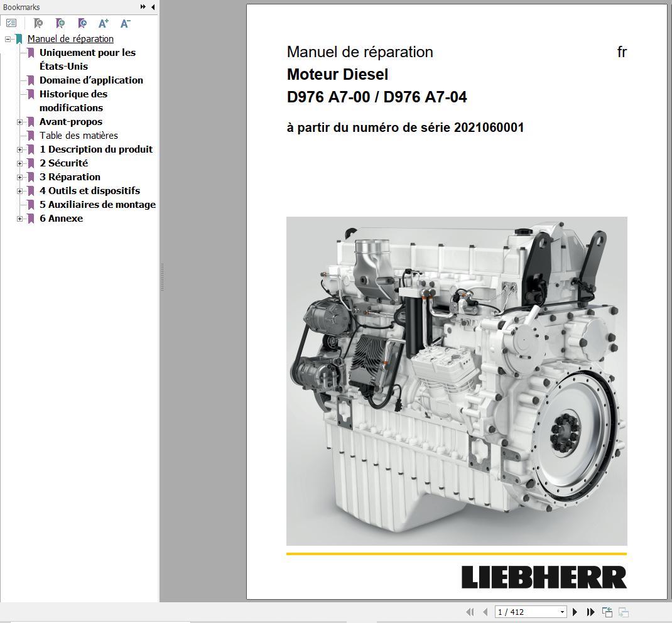Image resolution: width=672 pixels, height=623 pixels.
Task: Open the Table des matières bookmark
Action: click(79, 136)
